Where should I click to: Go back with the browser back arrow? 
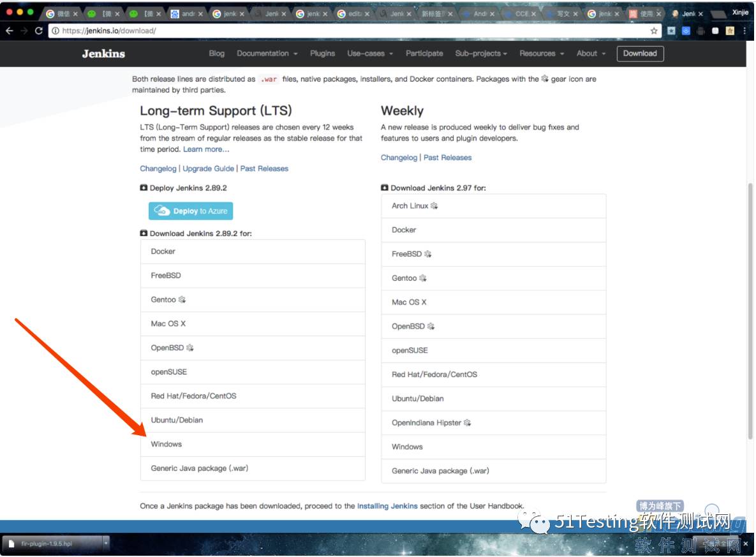pyautogui.click(x=9, y=31)
